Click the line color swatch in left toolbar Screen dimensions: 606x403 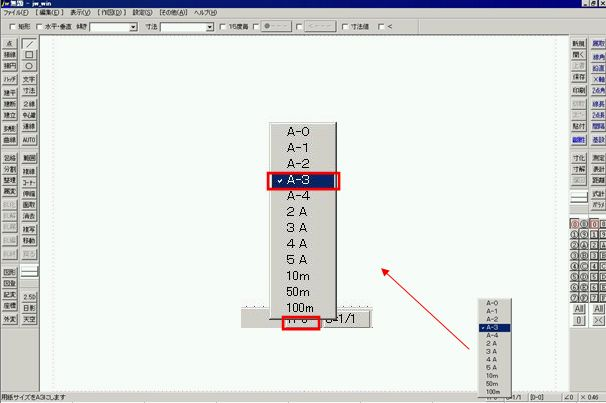tap(30, 271)
